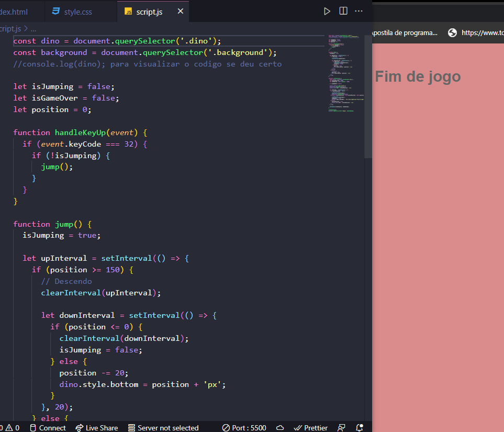Image resolution: width=504 pixels, height=432 pixels.
Task: Run the script with the play icon
Action: tap(327, 10)
